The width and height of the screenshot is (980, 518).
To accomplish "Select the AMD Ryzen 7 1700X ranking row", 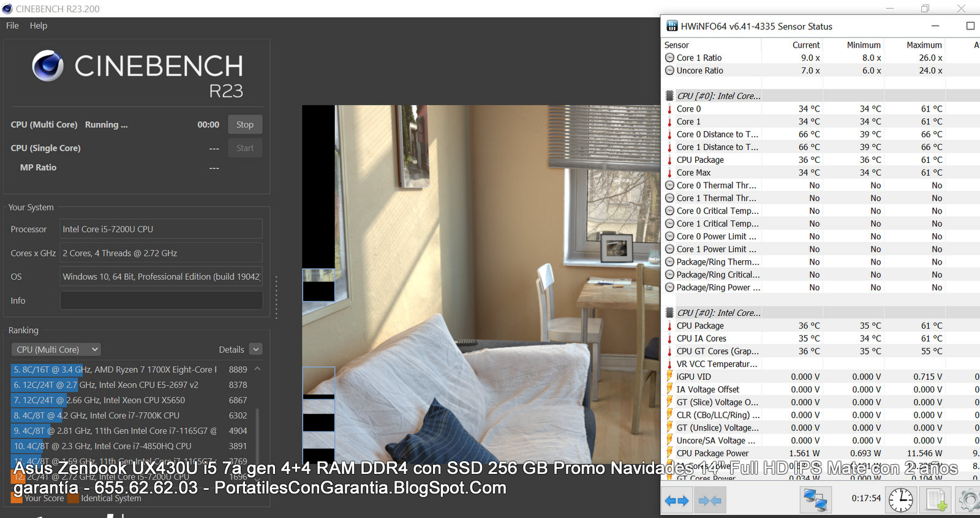I will click(129, 370).
